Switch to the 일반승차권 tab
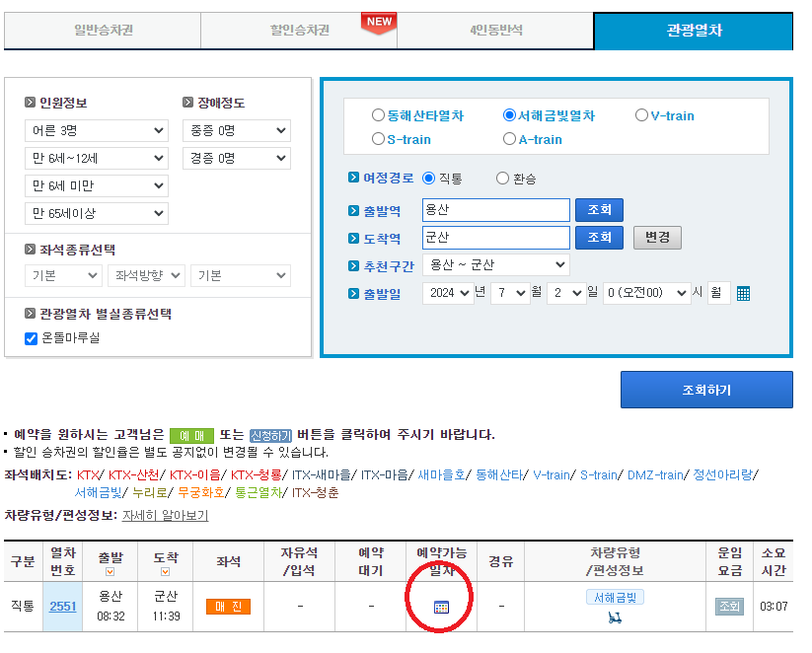The width and height of the screenshot is (812, 653). pos(102,30)
